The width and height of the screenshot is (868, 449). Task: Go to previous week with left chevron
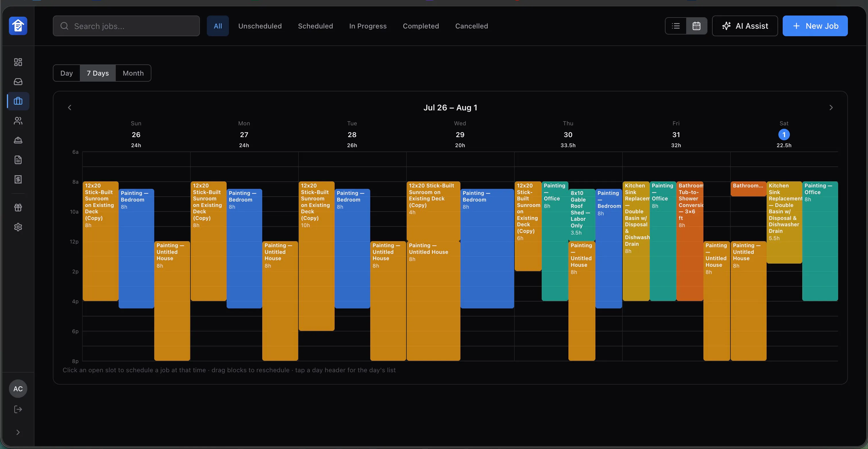(x=70, y=107)
